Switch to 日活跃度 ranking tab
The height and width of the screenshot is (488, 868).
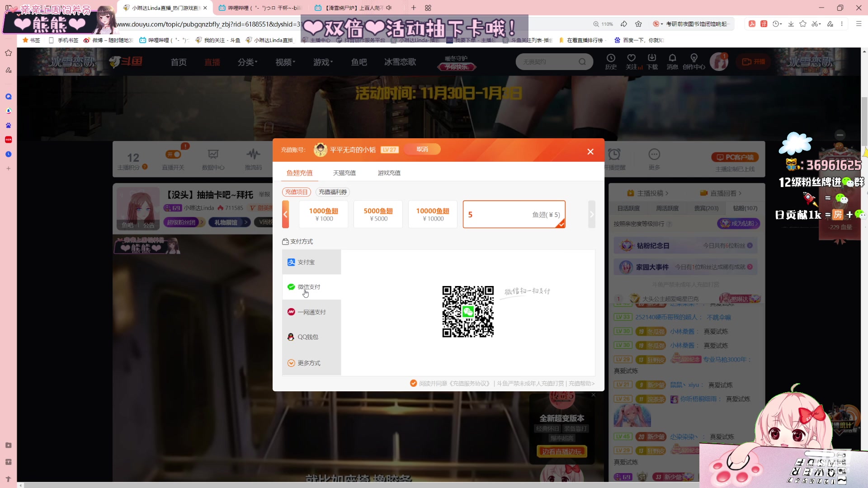(628, 208)
